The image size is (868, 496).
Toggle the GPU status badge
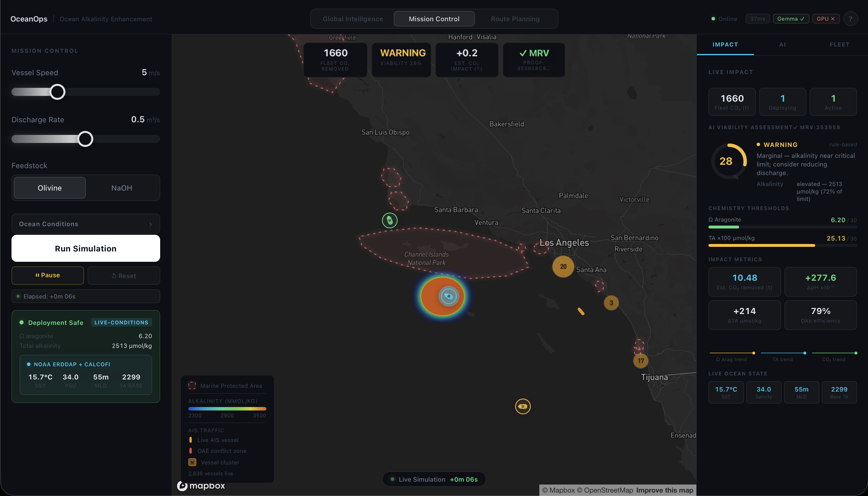pyautogui.click(x=826, y=19)
